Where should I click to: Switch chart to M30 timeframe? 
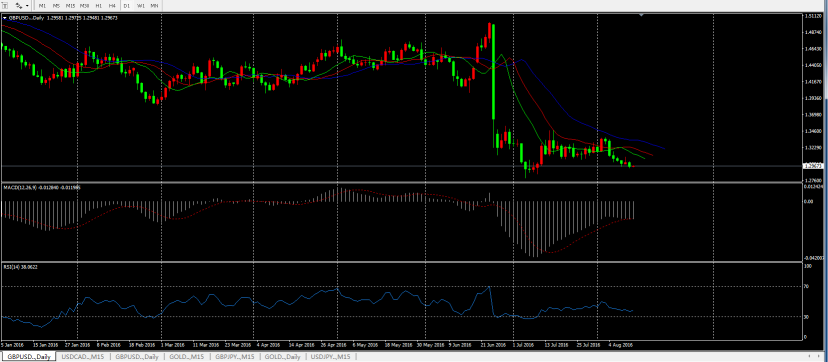(x=84, y=5)
